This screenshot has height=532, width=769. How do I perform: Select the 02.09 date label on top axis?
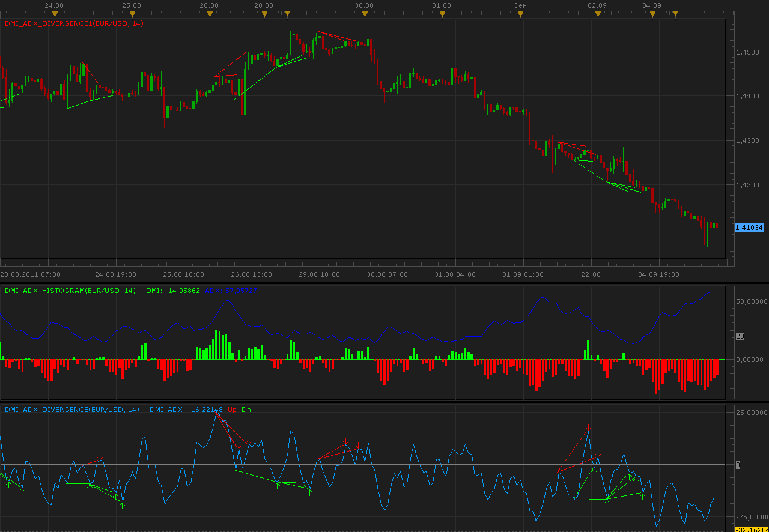point(597,5)
